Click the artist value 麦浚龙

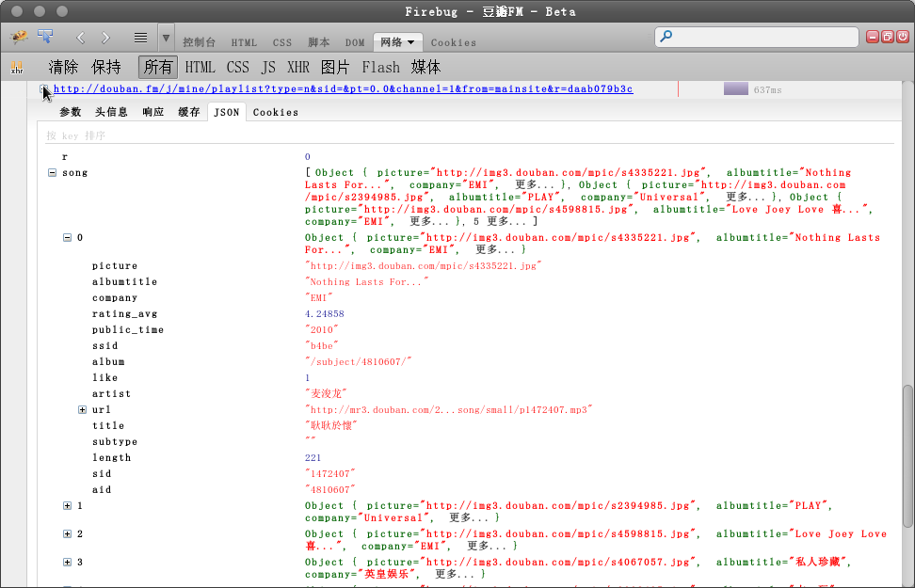326,394
